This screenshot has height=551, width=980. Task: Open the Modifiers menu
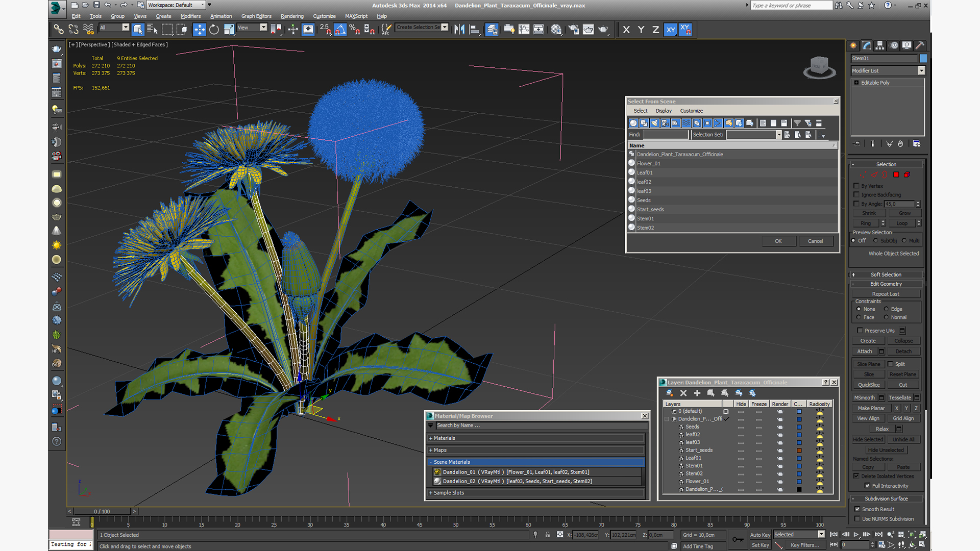190,16
